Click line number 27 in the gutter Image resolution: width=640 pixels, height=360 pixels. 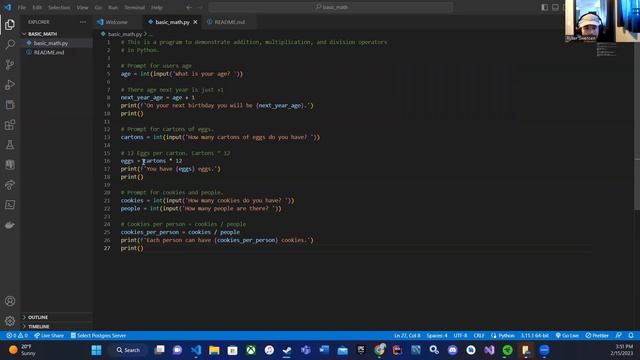coord(107,248)
